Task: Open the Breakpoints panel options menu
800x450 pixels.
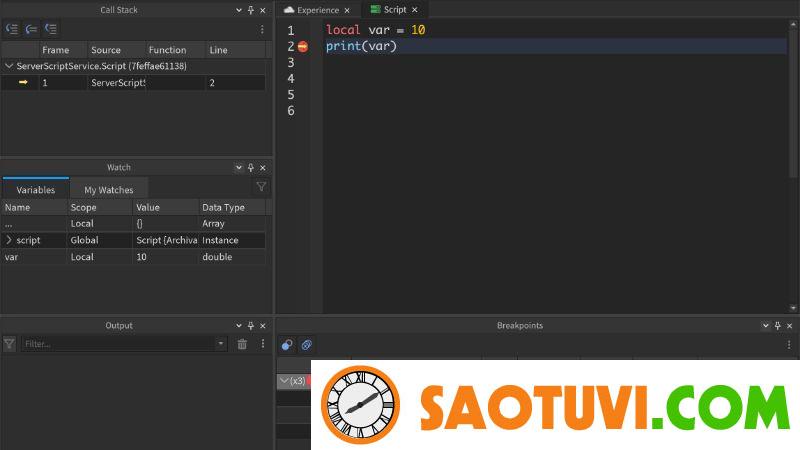Action: 789,345
